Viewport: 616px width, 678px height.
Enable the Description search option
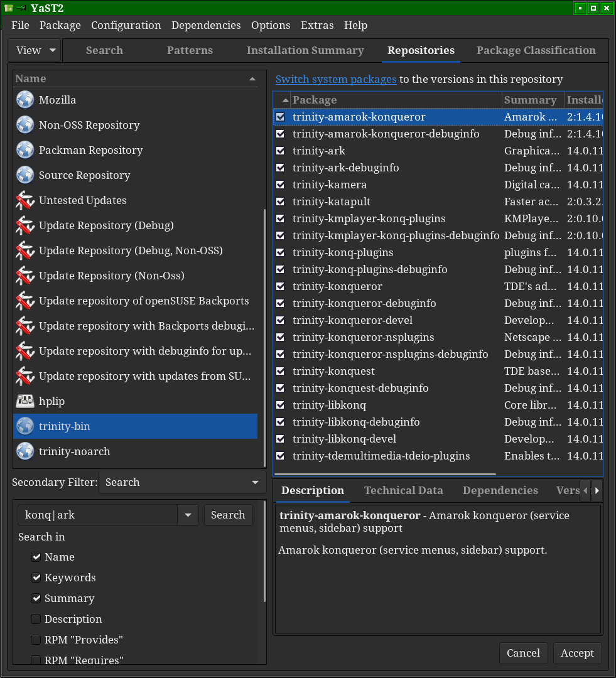pyautogui.click(x=36, y=619)
